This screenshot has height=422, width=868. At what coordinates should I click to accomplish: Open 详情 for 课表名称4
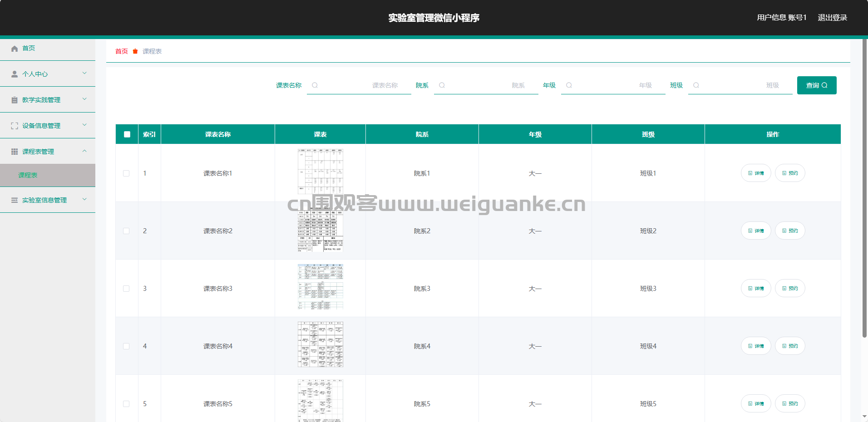pos(756,346)
